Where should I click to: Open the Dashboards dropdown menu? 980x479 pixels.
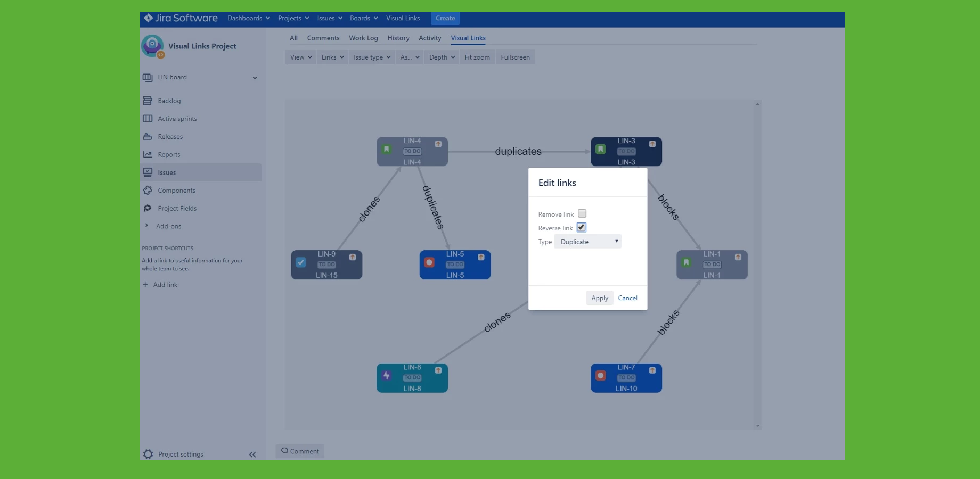tap(249, 18)
